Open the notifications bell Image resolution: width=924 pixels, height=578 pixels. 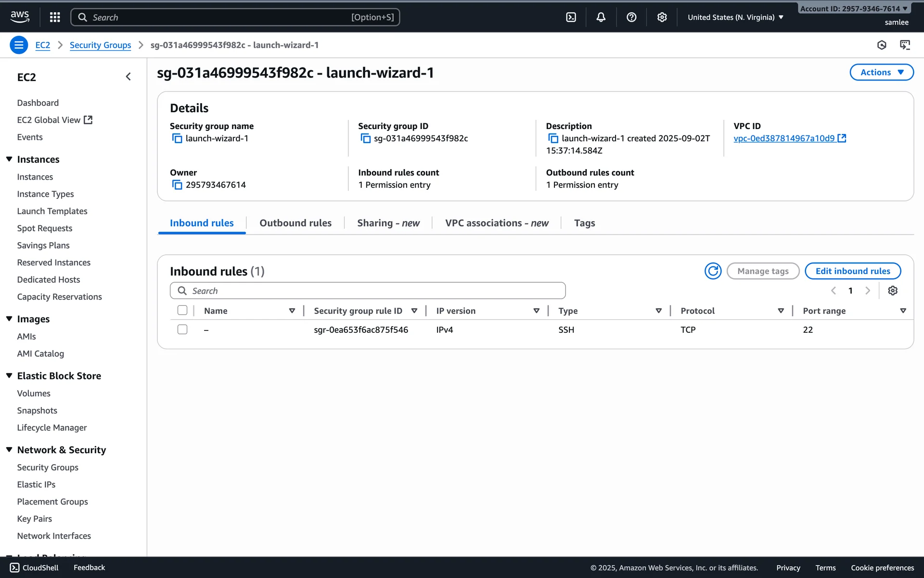point(601,17)
